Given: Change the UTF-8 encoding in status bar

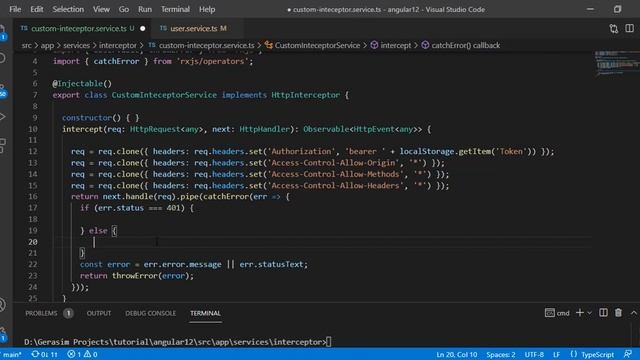Looking at the screenshot, I should point(534,354).
